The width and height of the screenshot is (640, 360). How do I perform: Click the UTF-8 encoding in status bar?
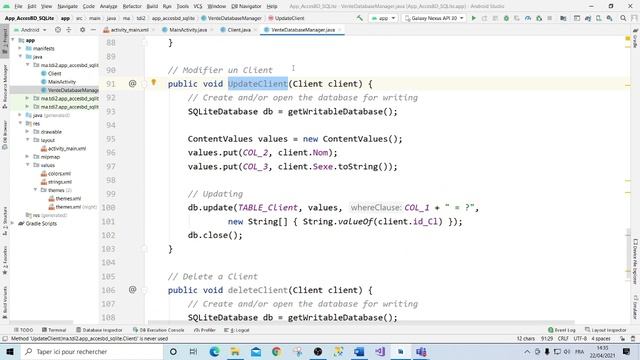[x=580, y=339]
